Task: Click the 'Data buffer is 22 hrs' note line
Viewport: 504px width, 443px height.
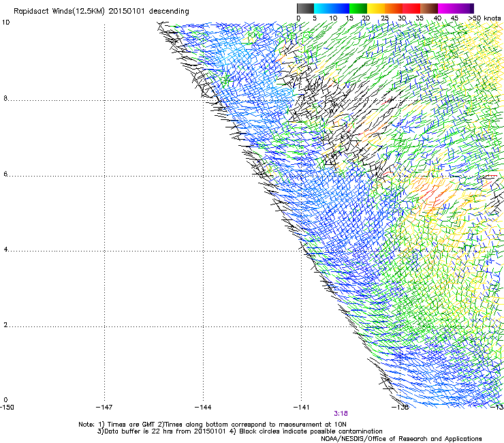Action: 240,431
